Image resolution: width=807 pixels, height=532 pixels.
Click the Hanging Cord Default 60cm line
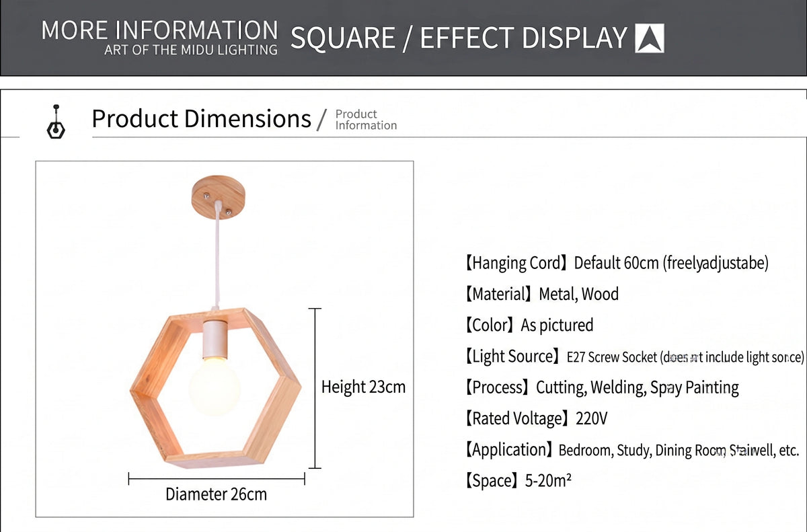[x=616, y=263]
